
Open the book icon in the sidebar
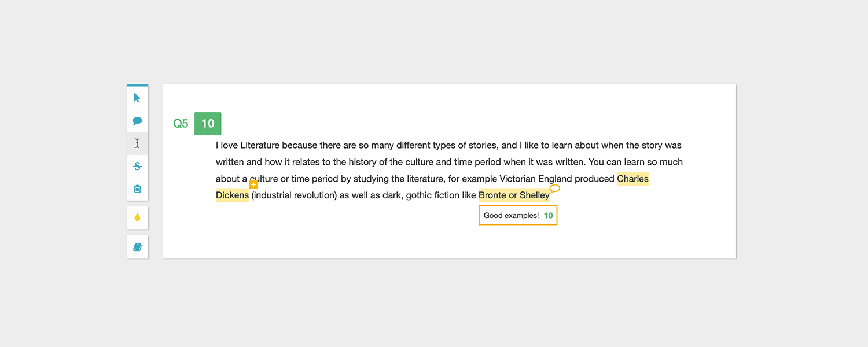[137, 247]
